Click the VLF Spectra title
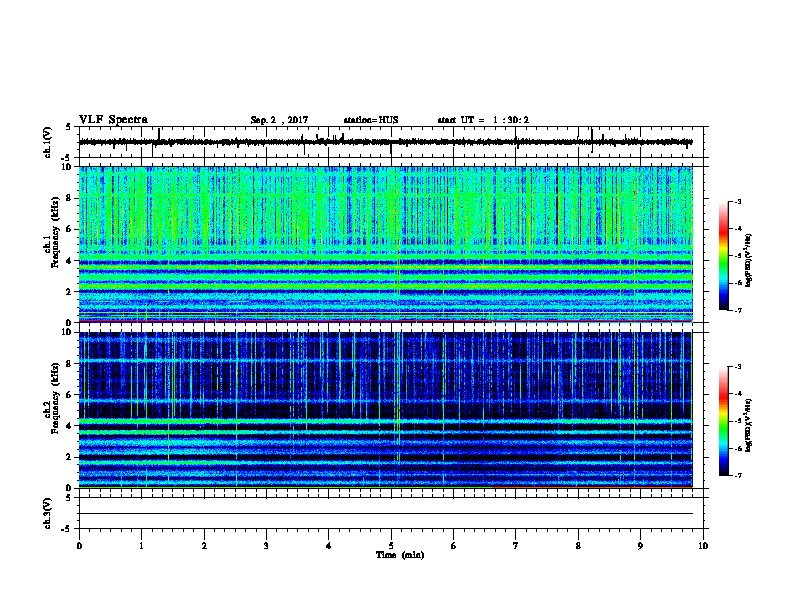 click(x=113, y=120)
